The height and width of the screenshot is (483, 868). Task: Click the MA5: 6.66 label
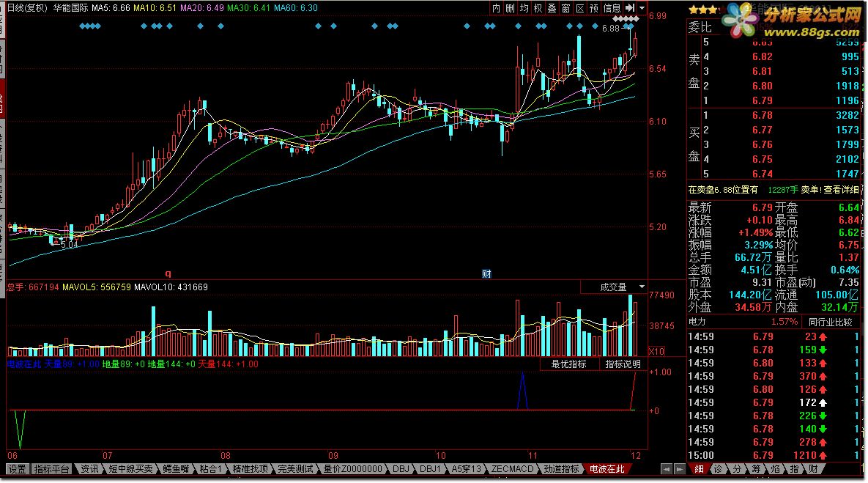point(111,8)
